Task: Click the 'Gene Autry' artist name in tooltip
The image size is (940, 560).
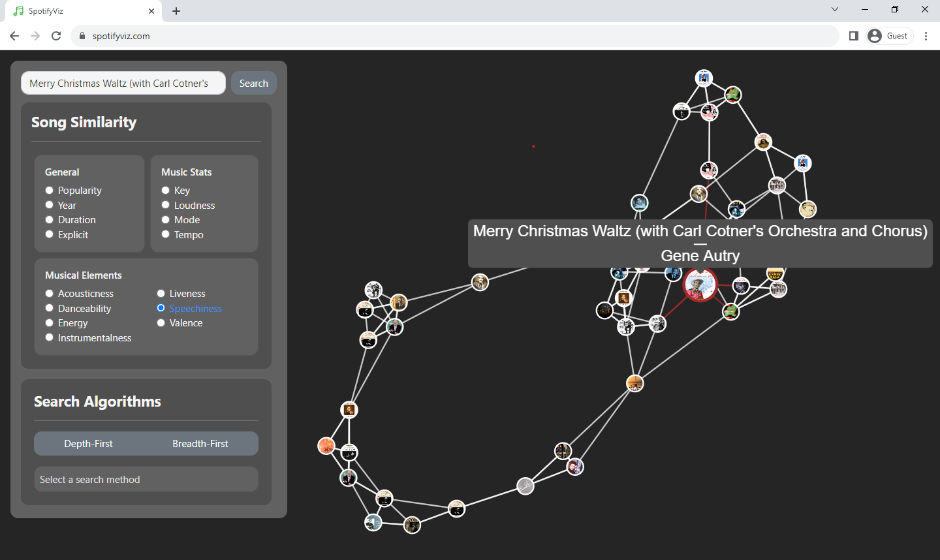Action: pos(700,256)
